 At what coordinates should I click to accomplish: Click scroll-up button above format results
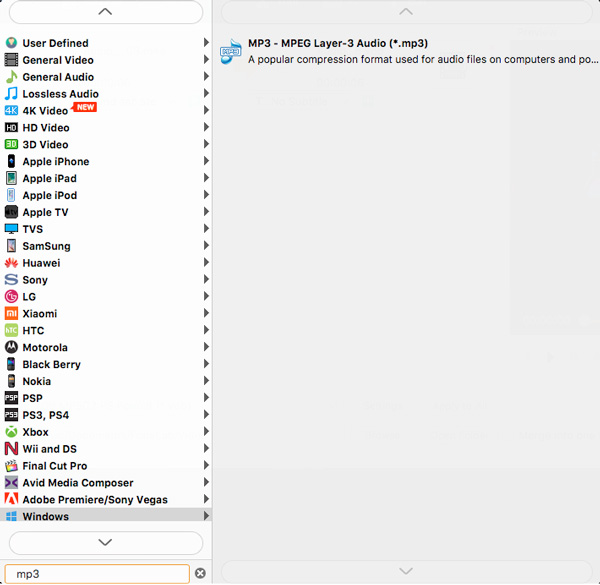(406, 12)
